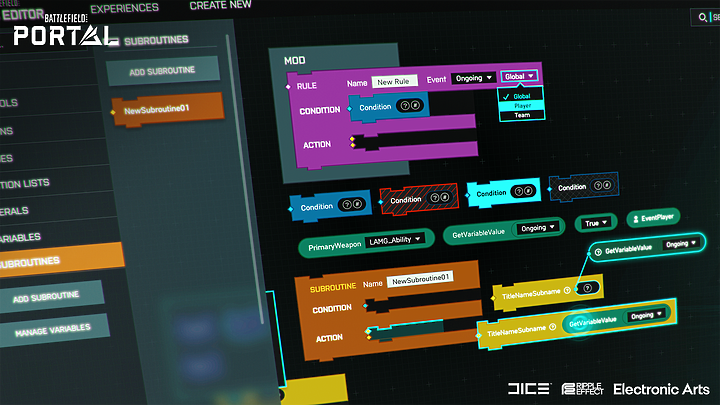Click help slot on upper TitleNameSubname block
This screenshot has width=720, height=405.
coord(587,288)
